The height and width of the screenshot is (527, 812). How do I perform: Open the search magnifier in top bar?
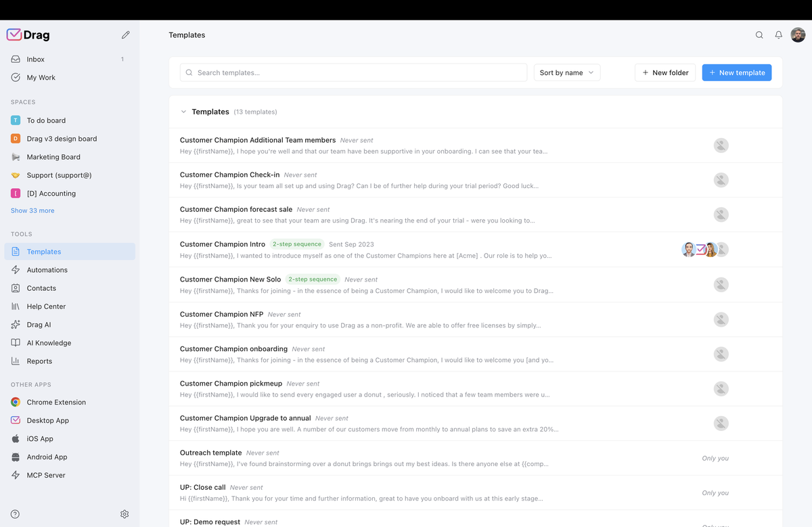pyautogui.click(x=759, y=35)
